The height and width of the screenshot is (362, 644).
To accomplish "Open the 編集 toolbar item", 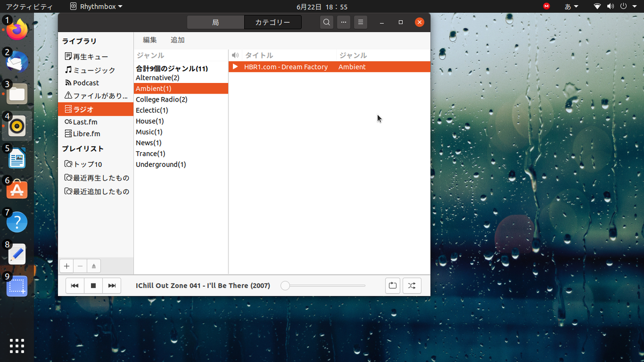I will pyautogui.click(x=149, y=40).
